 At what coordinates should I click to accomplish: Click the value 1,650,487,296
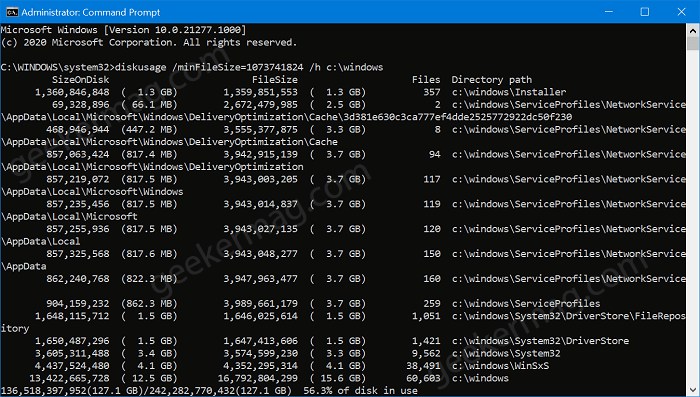(x=72, y=341)
